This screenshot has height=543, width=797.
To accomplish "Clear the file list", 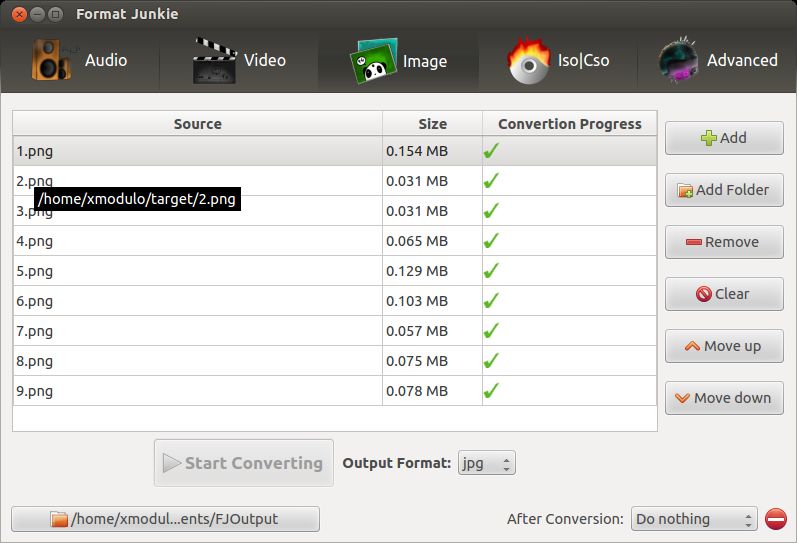I will coord(724,294).
